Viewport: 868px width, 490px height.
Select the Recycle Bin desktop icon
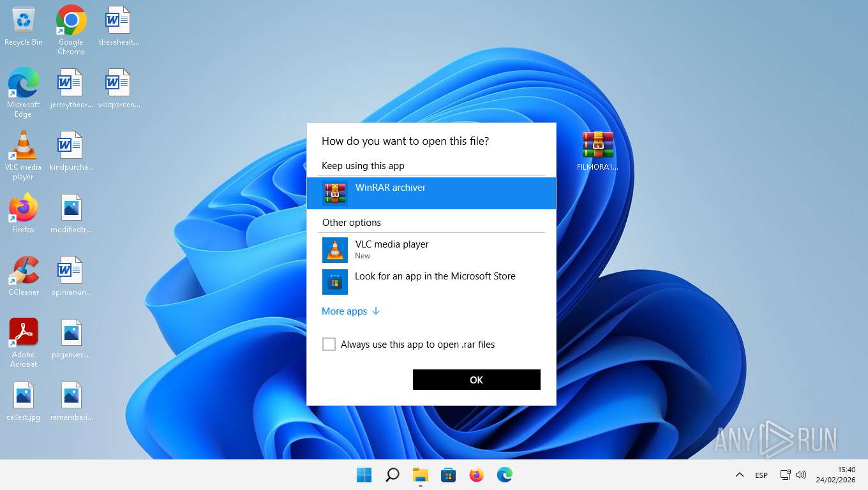24,27
